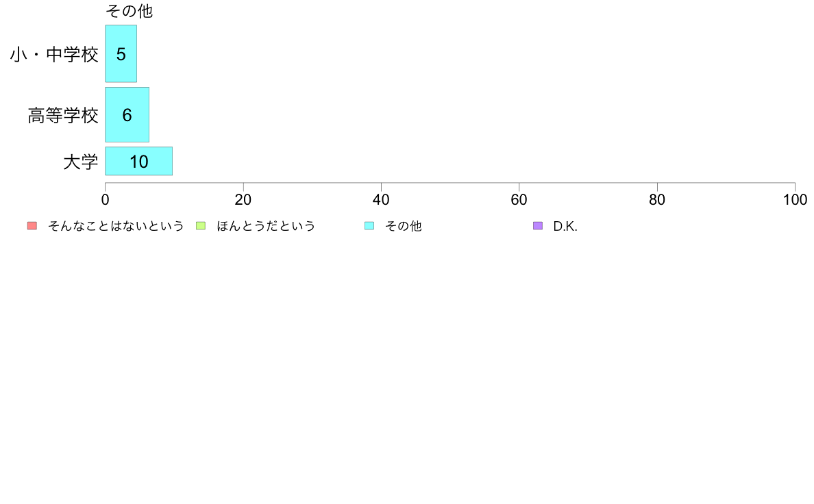
Task: Select the cyan その他 legend swatch
Action: (x=369, y=226)
